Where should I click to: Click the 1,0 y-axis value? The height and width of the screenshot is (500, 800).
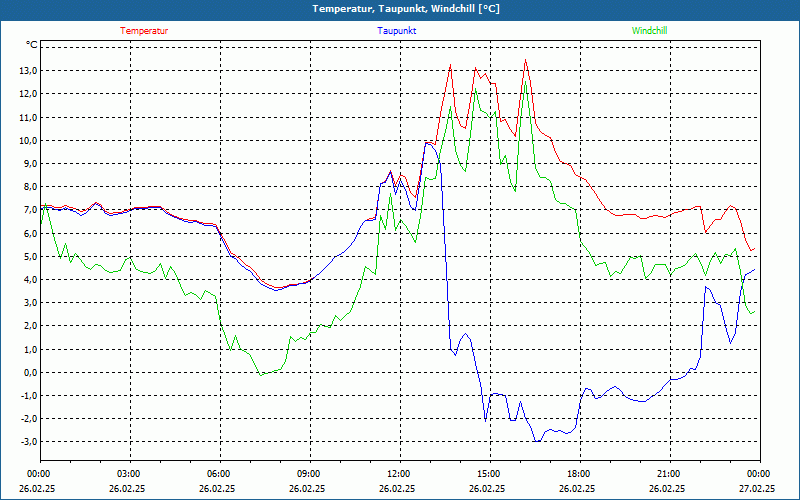31,349
